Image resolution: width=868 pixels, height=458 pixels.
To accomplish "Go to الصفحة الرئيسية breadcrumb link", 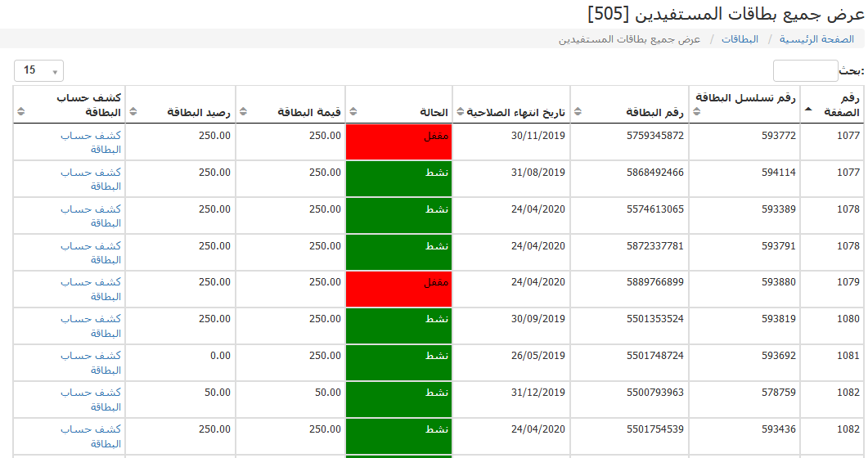I will point(816,39).
